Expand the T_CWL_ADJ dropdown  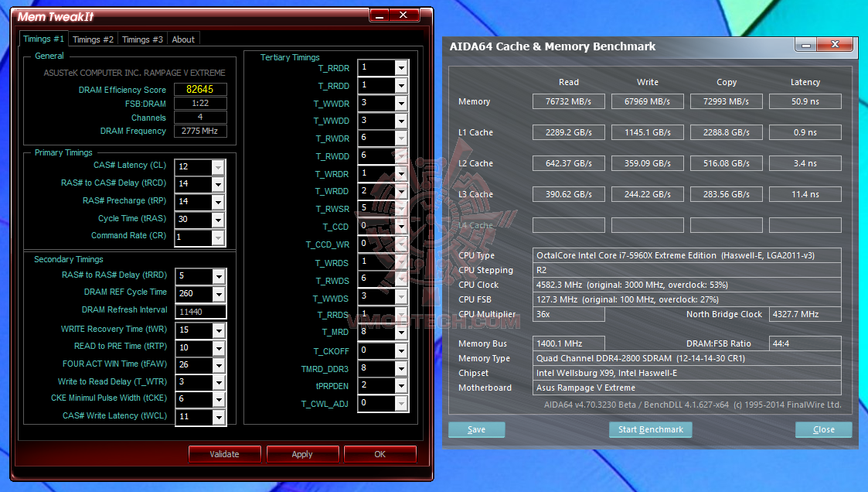click(x=401, y=403)
